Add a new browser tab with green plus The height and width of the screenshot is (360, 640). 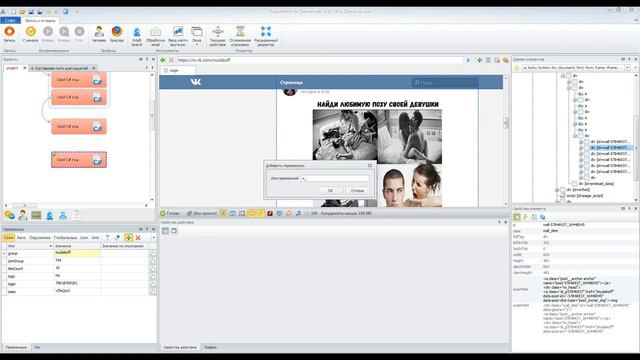pos(480,60)
